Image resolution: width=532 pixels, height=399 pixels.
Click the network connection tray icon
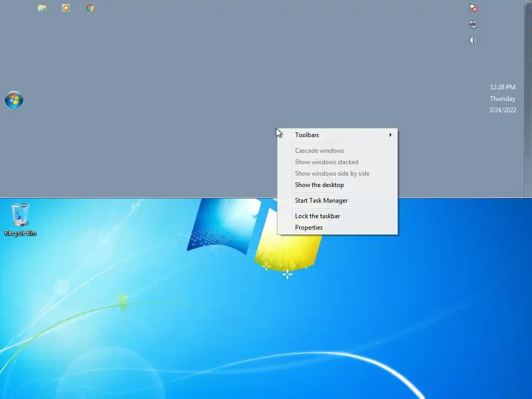point(473,24)
